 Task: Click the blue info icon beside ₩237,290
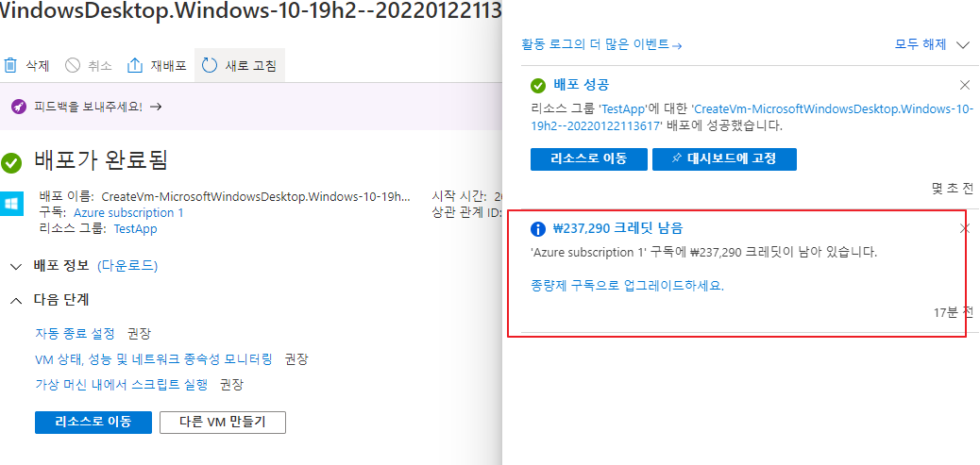[537, 229]
